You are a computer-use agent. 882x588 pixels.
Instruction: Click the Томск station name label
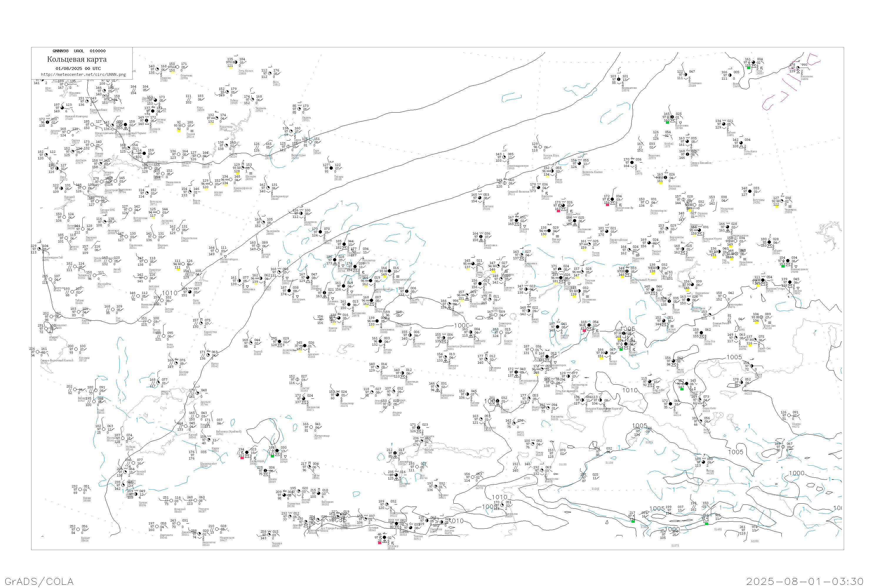[596, 253]
